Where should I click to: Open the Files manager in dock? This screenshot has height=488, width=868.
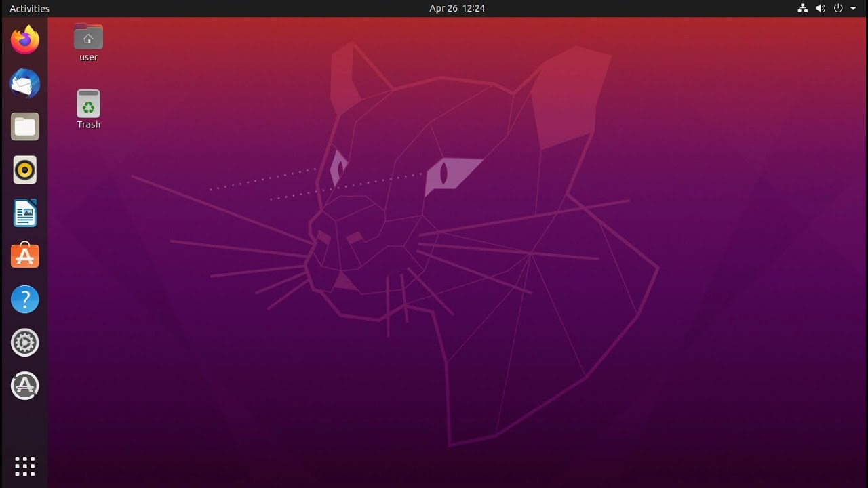coord(25,127)
